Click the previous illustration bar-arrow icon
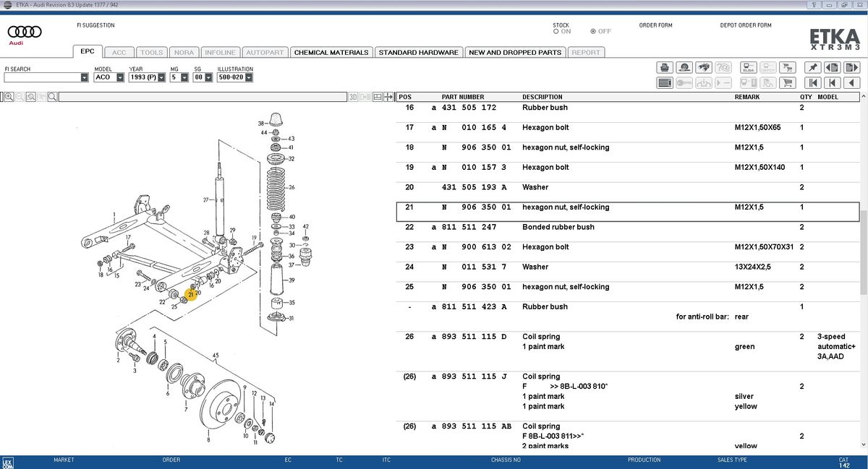This screenshot has width=868, height=469. [x=833, y=83]
